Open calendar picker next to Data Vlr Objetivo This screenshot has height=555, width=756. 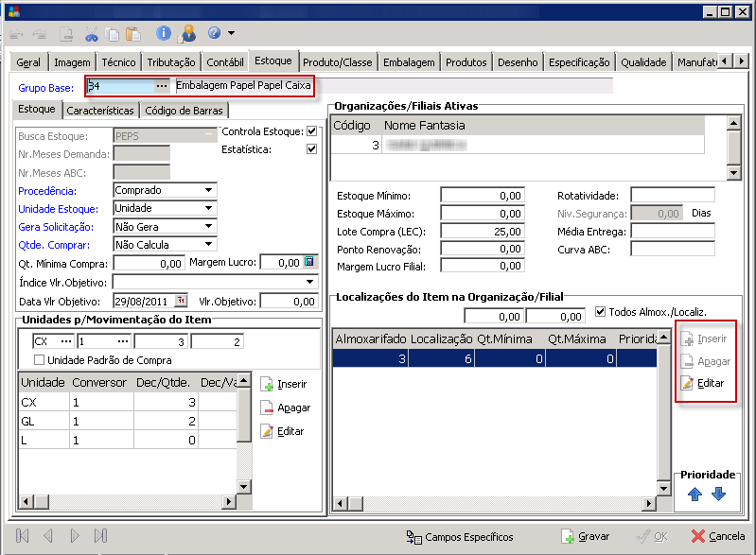click(182, 302)
